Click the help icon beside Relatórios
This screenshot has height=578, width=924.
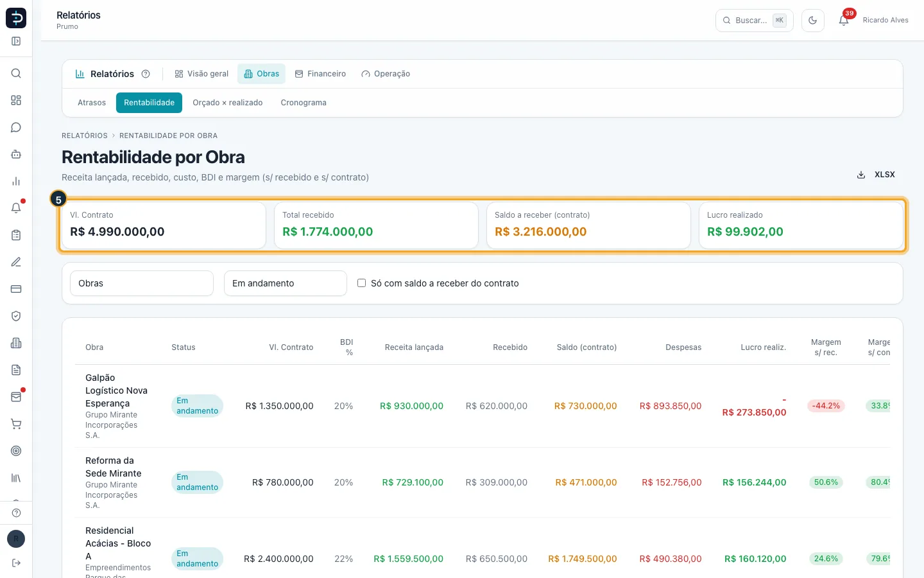tap(146, 74)
